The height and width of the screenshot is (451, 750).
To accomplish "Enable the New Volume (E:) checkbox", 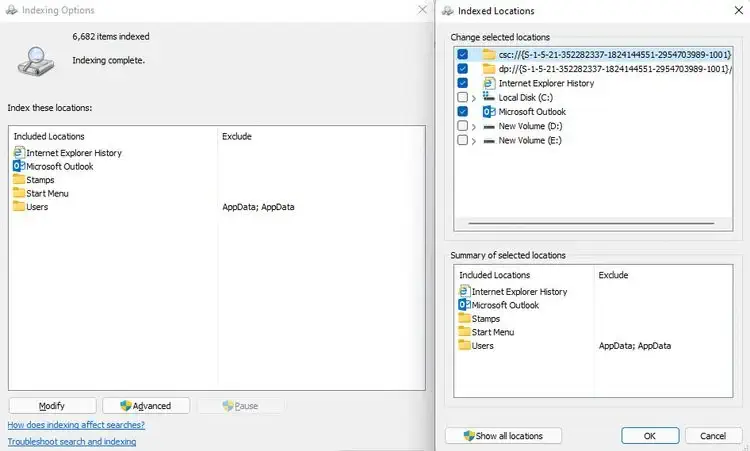I will pyautogui.click(x=462, y=141).
